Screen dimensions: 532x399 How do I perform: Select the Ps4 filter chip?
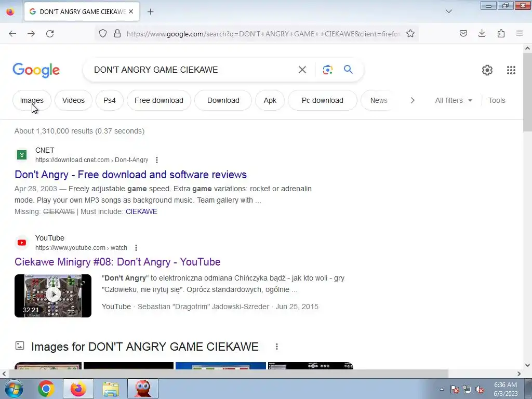coord(110,100)
